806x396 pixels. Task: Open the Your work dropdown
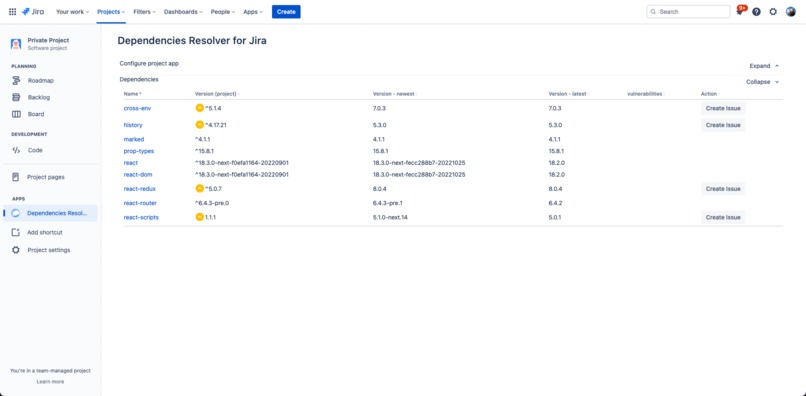pyautogui.click(x=72, y=11)
